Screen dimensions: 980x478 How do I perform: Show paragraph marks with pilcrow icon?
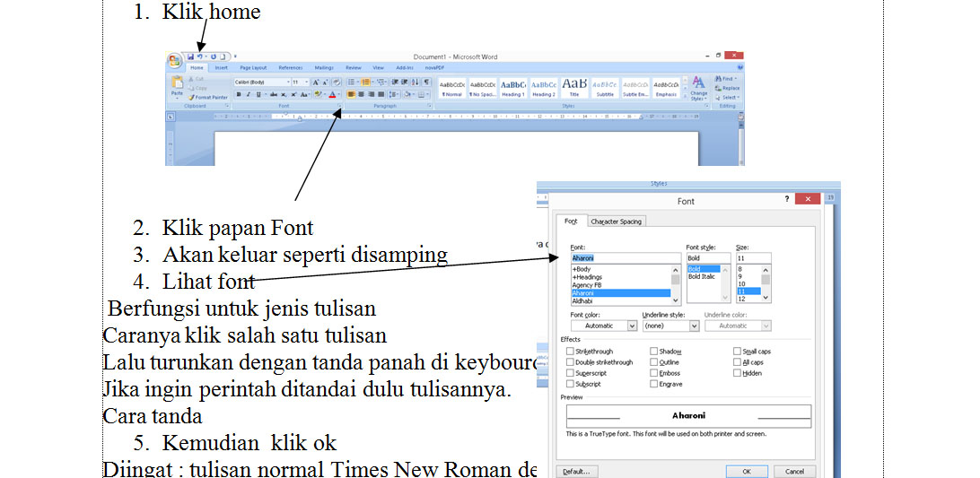point(426,83)
